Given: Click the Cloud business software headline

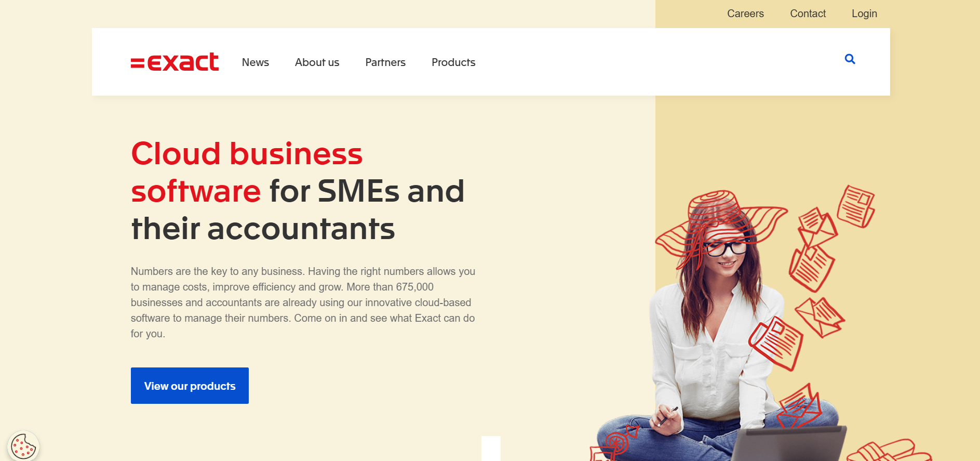Looking at the screenshot, I should (x=298, y=191).
